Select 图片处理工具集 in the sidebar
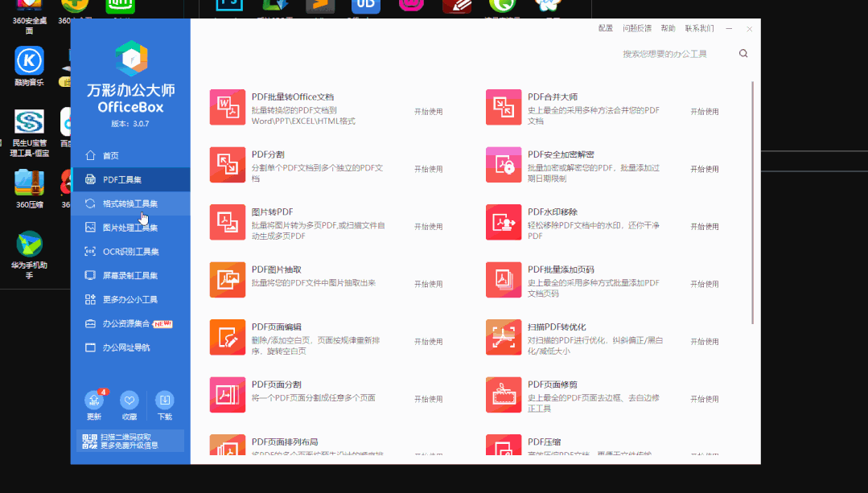Image resolution: width=868 pixels, height=493 pixels. 130,228
